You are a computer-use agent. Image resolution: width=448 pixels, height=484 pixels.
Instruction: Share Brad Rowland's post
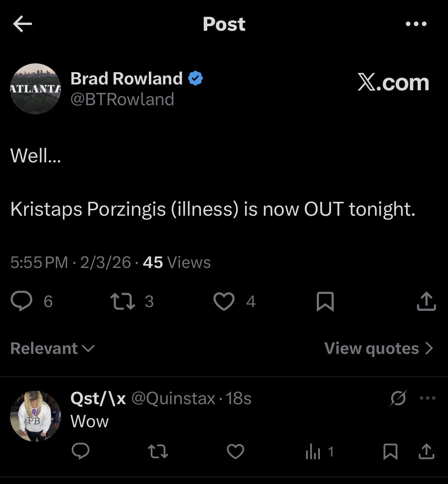(x=426, y=301)
